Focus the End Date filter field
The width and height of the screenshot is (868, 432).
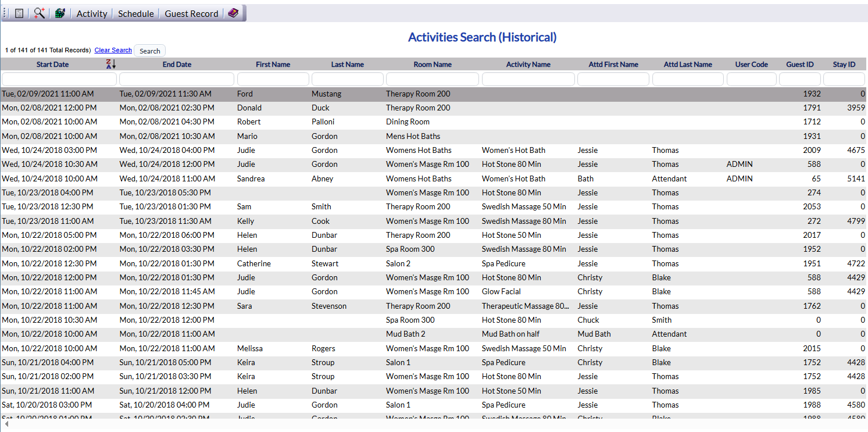point(177,79)
